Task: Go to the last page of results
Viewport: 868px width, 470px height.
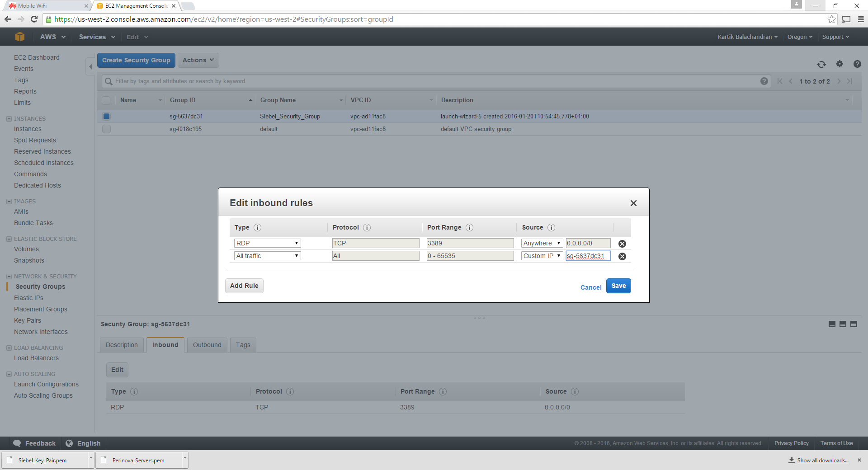Action: click(x=849, y=81)
